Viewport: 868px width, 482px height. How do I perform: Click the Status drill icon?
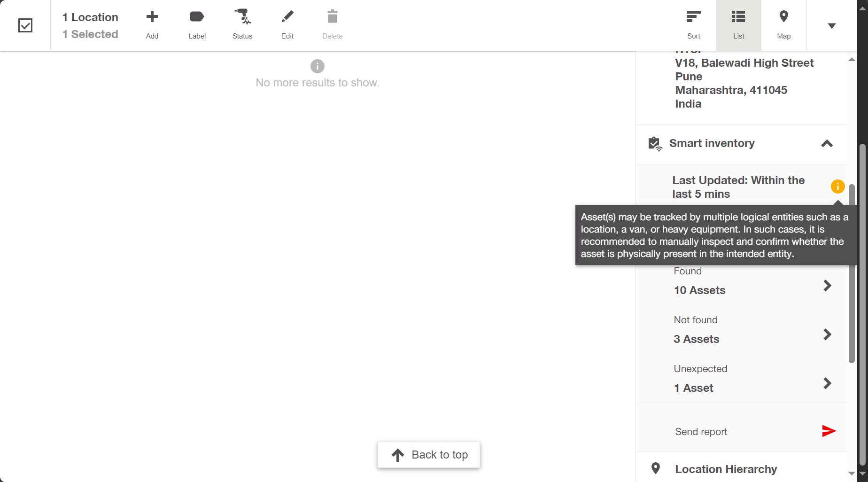click(242, 17)
